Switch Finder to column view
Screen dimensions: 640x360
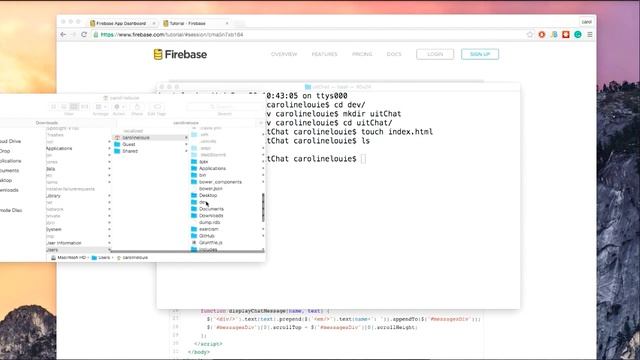coord(74,107)
